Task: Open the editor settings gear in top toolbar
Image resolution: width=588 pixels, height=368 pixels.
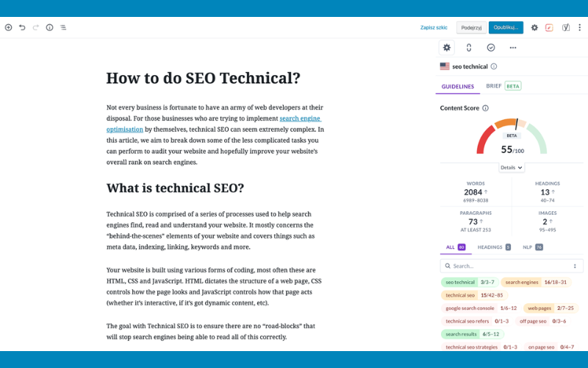Action: coord(534,27)
